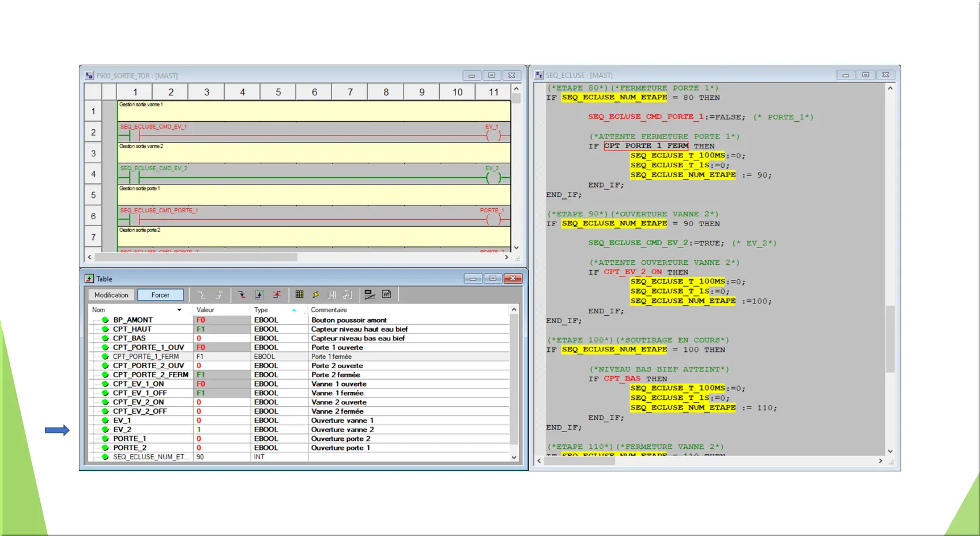
Task: Minimize the F900_SORTIE_TOR window
Action: click(472, 76)
